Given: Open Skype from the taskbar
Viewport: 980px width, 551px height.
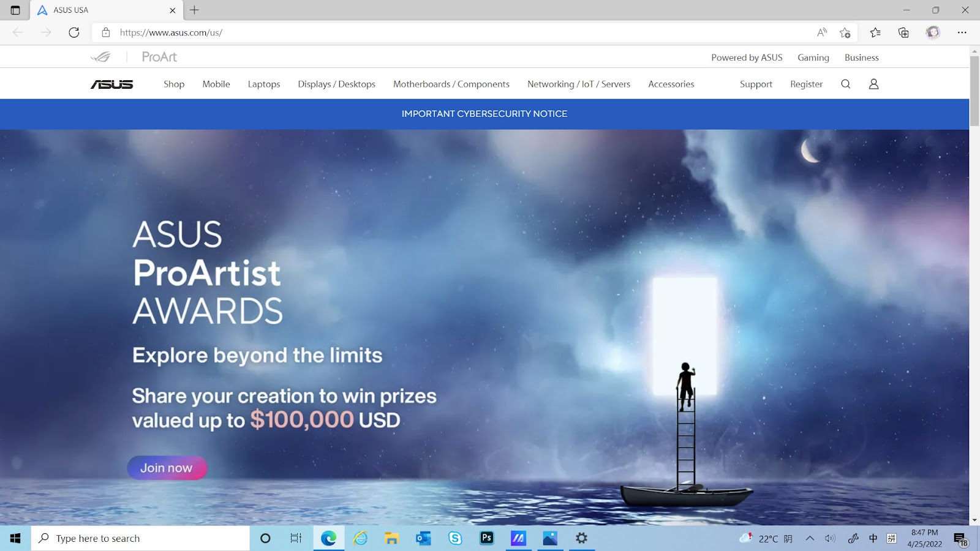Looking at the screenshot, I should click(x=455, y=538).
